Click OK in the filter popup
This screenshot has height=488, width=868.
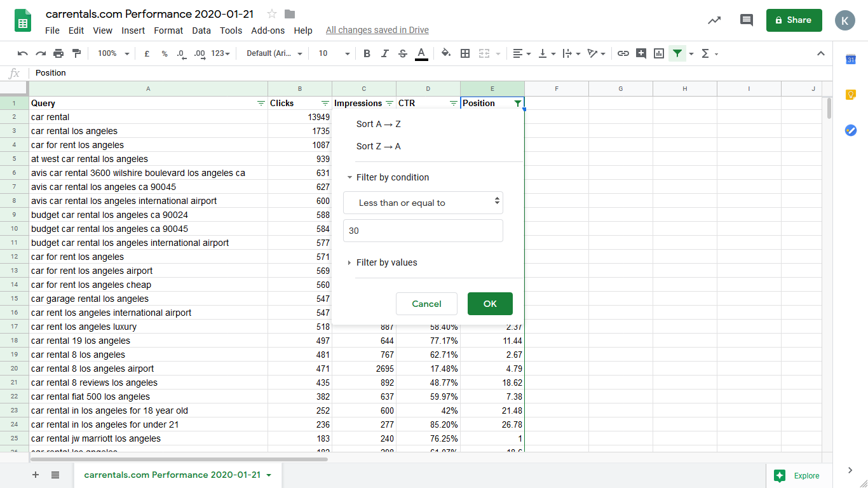[x=490, y=304]
